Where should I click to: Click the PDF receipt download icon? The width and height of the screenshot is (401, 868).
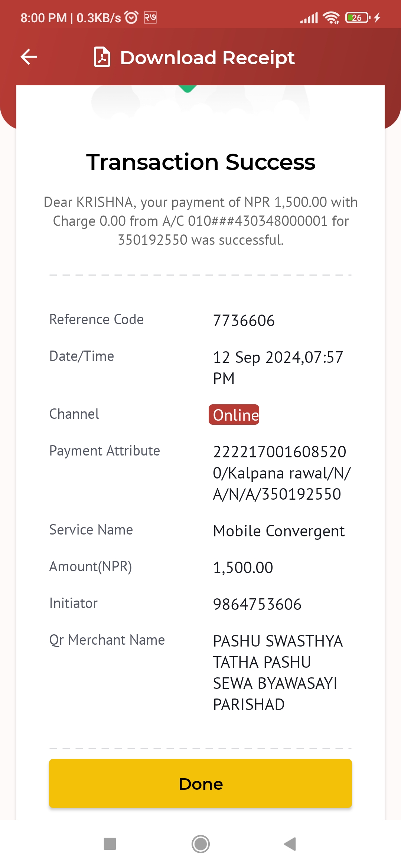point(102,57)
